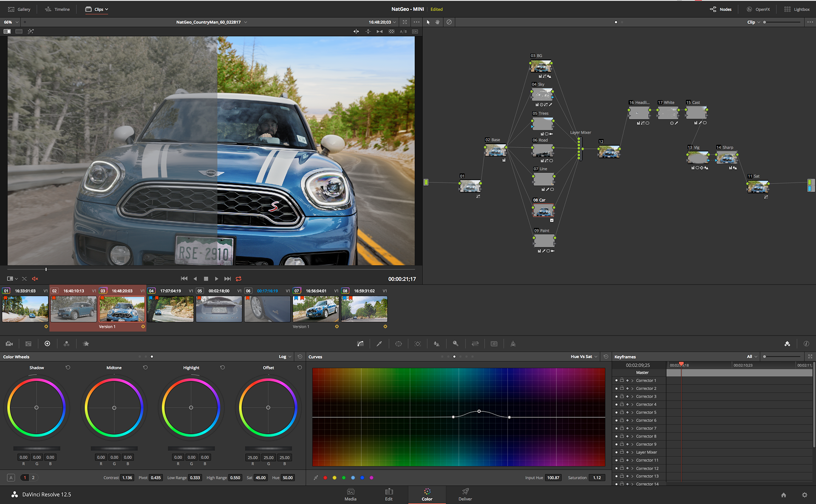Image resolution: width=816 pixels, height=504 pixels.
Task: Open the Blur palette
Action: coord(436,344)
